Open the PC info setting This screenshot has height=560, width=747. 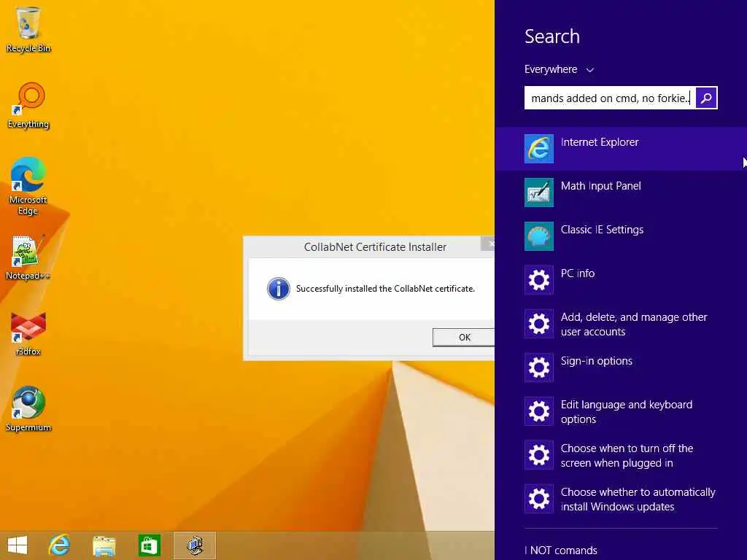[621, 280]
